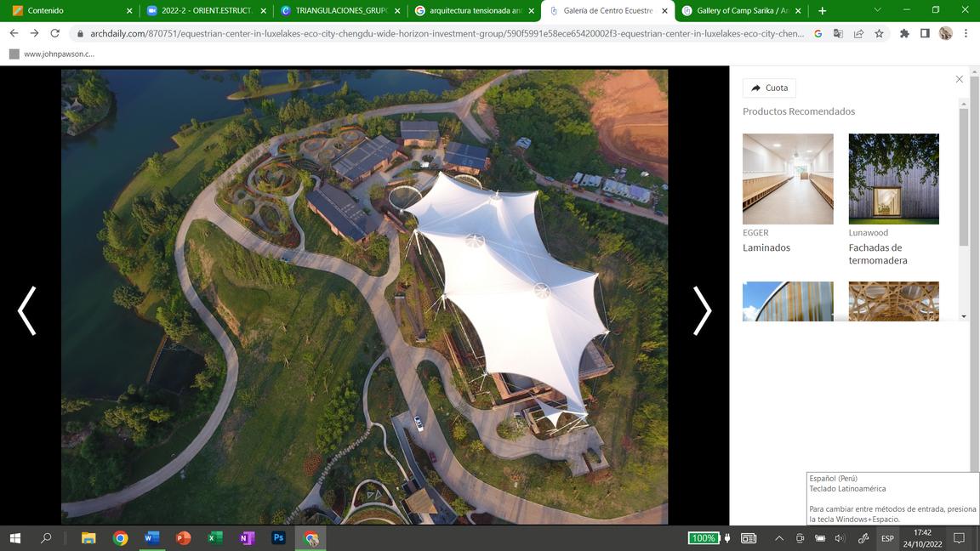The width and height of the screenshot is (980, 551).
Task: Show the next gallery image
Action: click(x=702, y=310)
